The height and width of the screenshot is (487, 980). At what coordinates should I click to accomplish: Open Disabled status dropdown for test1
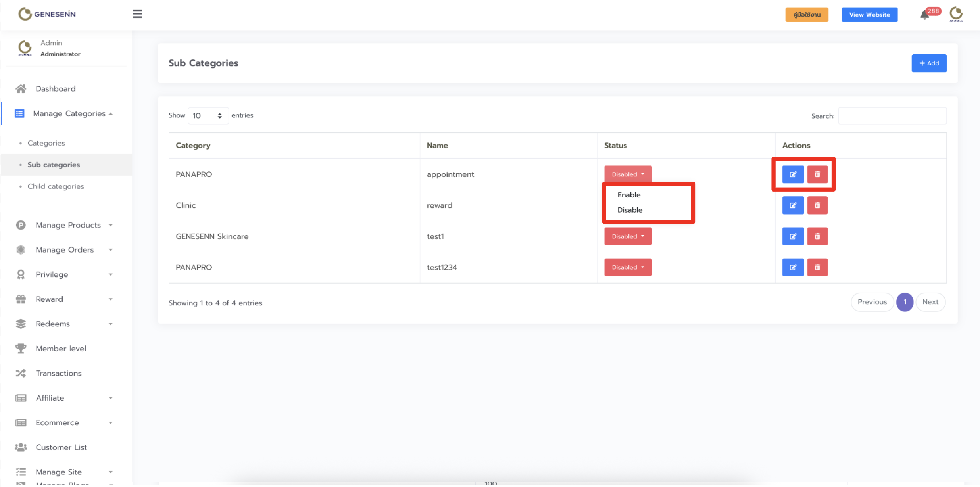click(628, 236)
